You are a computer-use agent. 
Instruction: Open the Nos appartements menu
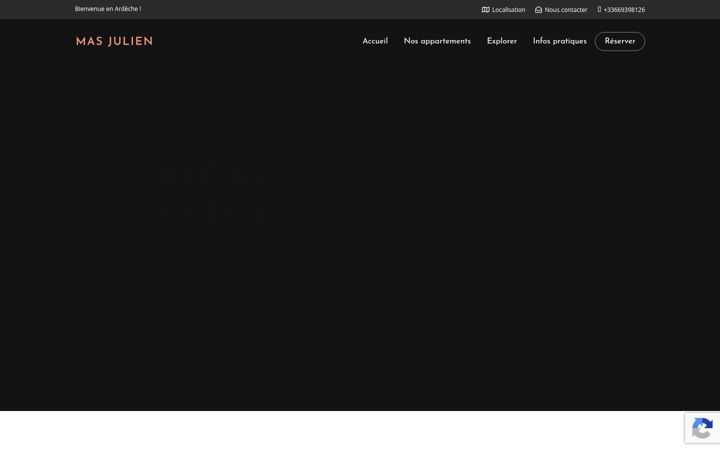pyautogui.click(x=437, y=41)
